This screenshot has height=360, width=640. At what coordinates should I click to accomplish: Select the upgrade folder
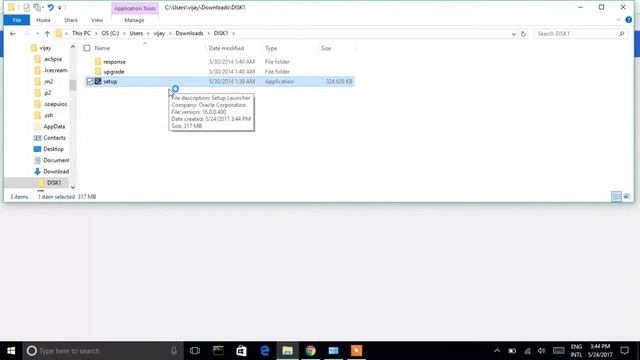pos(113,72)
